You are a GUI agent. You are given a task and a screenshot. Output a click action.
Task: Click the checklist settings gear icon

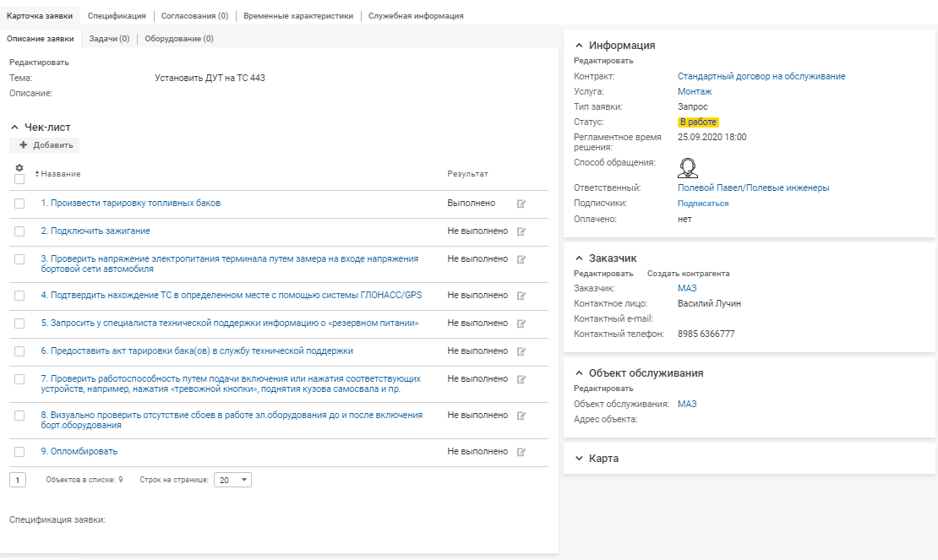pyautogui.click(x=19, y=168)
